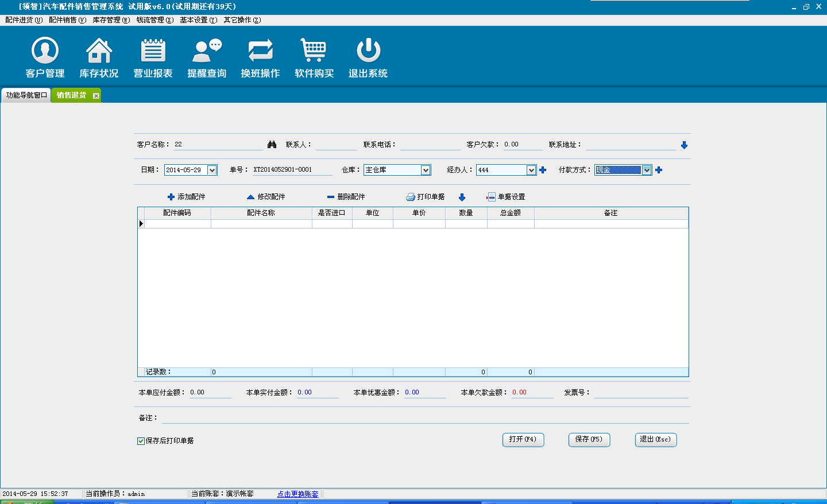The width and height of the screenshot is (827, 504).
Task: Open the 仓库 warehouse dropdown
Action: click(426, 170)
